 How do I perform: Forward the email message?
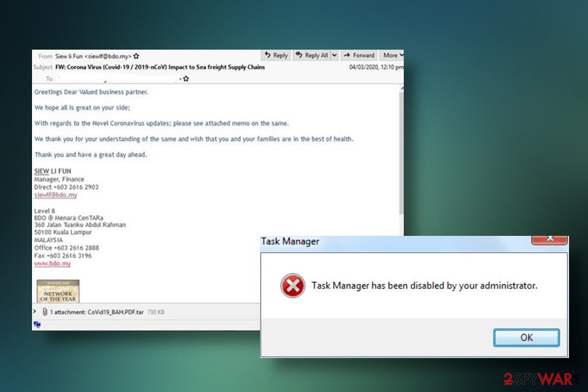[359, 55]
